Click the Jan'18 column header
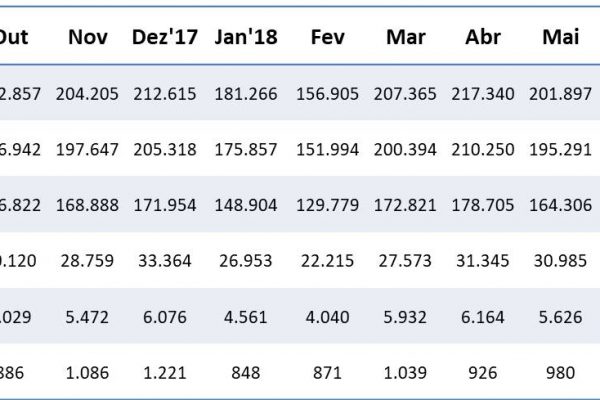This screenshot has width=600, height=400. coord(245,37)
